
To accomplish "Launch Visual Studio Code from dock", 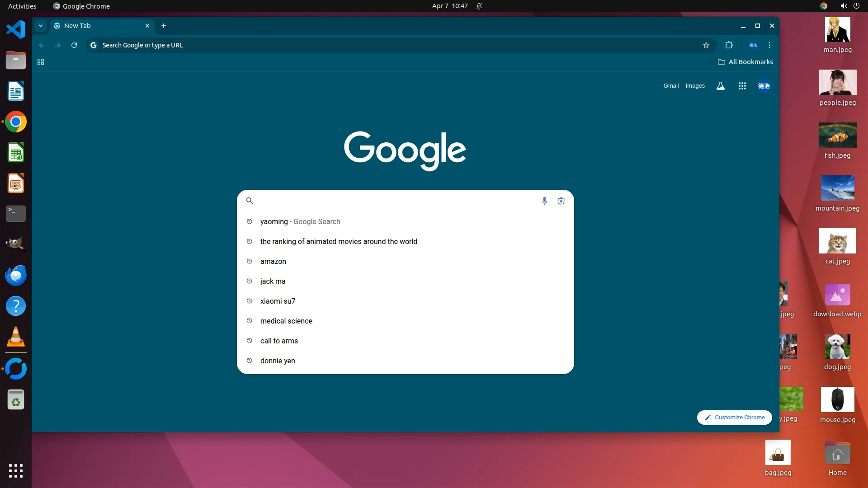I will tap(16, 29).
